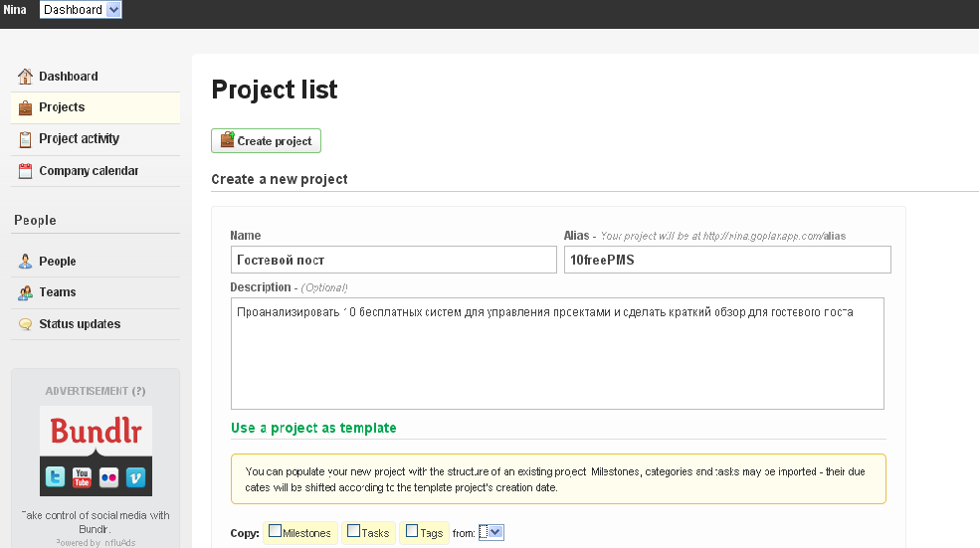Click the Company calendar icon
Image resolution: width=980 pixels, height=548 pixels.
tap(25, 171)
